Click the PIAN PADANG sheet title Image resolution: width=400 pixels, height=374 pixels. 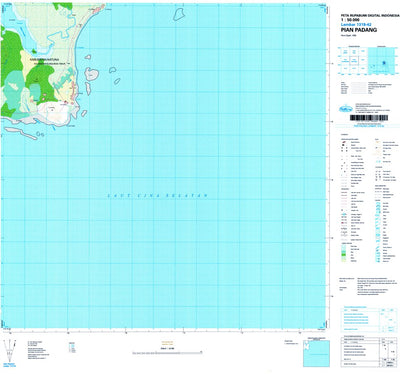(359, 30)
